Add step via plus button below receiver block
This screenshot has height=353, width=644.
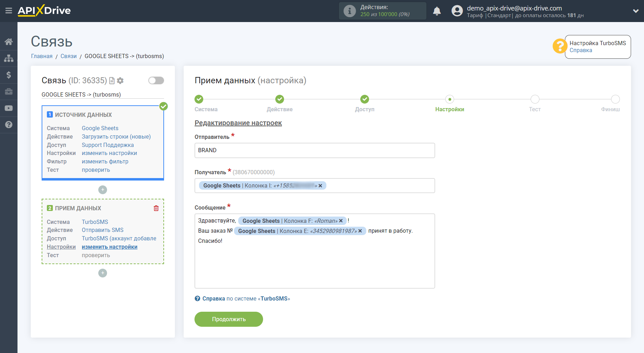pos(102,273)
